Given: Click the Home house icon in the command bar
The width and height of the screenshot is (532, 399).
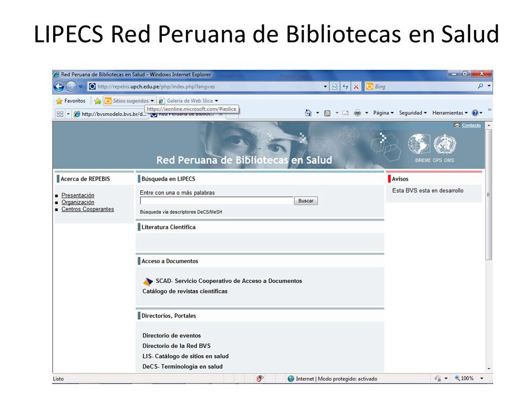Looking at the screenshot, I should coord(308,113).
